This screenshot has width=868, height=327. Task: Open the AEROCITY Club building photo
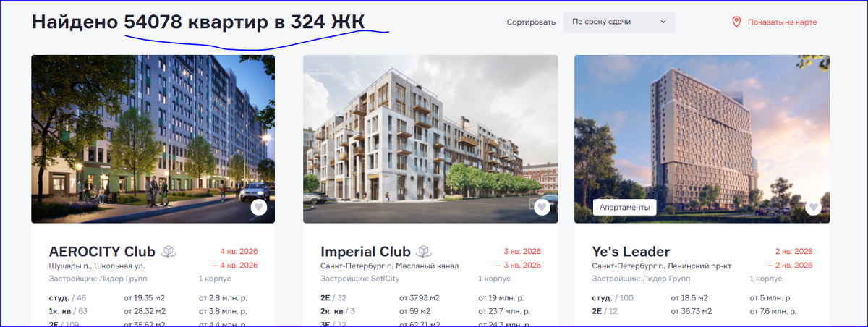coord(153,139)
